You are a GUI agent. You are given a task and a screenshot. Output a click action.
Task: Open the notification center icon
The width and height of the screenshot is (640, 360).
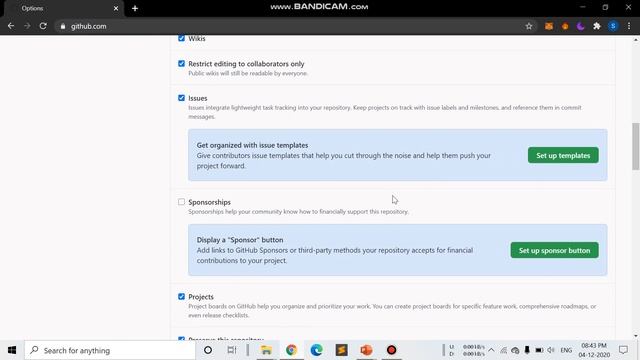pos(623,350)
